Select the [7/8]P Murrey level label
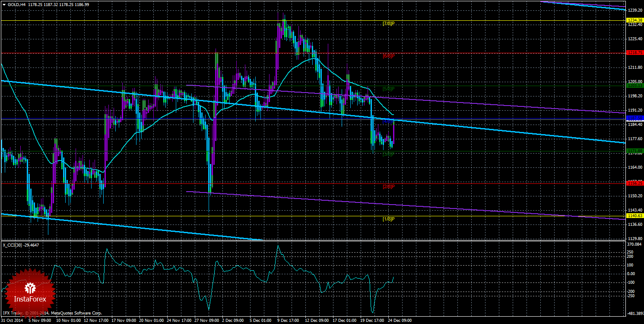This screenshot has width=644, height=324. (x=389, y=23)
